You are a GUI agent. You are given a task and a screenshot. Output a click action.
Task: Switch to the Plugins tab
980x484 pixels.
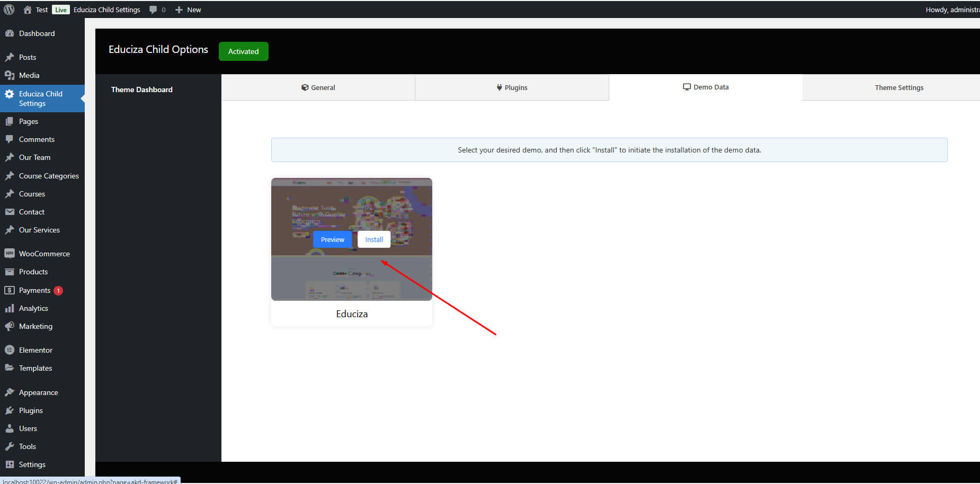point(512,87)
